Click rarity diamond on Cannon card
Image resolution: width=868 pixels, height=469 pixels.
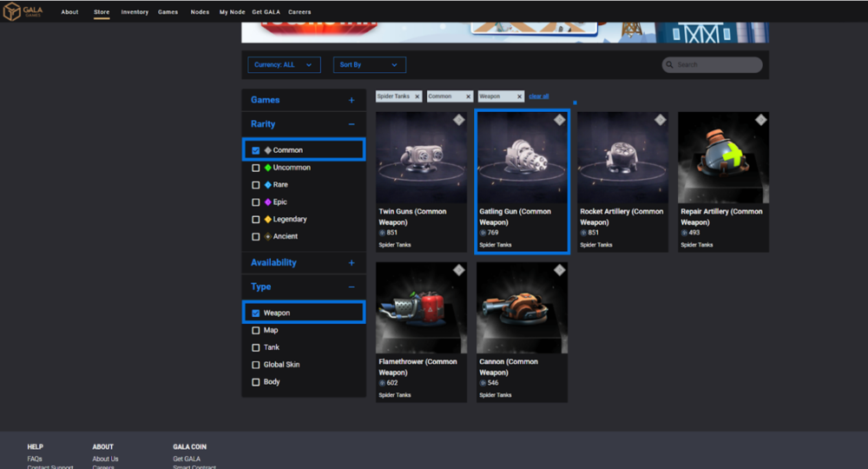click(560, 269)
